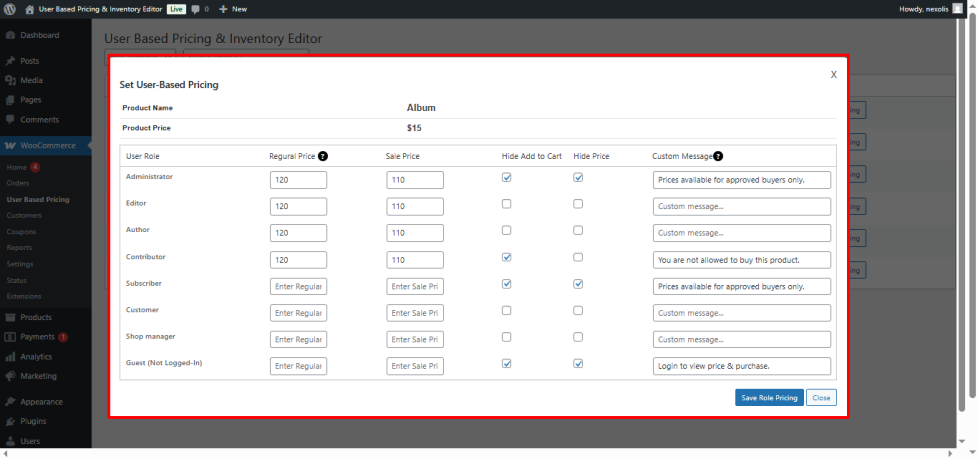The image size is (978, 459).
Task: Click the site name link in admin bar
Action: point(100,9)
